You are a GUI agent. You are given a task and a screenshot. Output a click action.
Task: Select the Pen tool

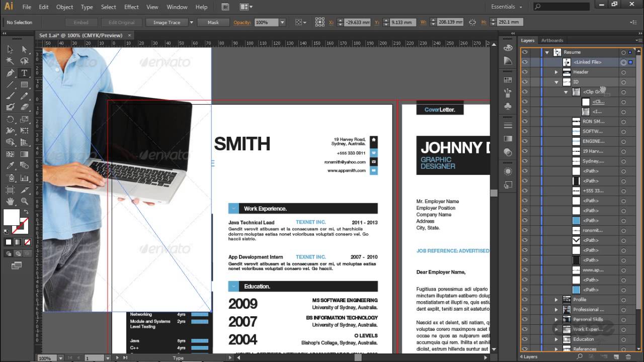pos(10,73)
